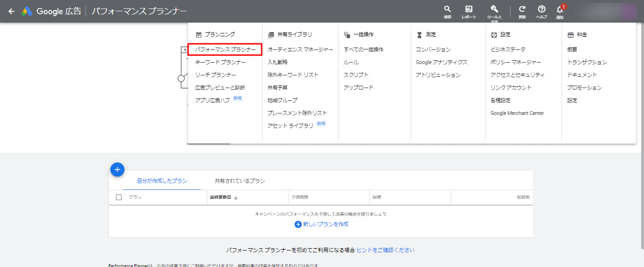
Task: Open オーディエンス マネージャー menu item
Action: [300, 49]
